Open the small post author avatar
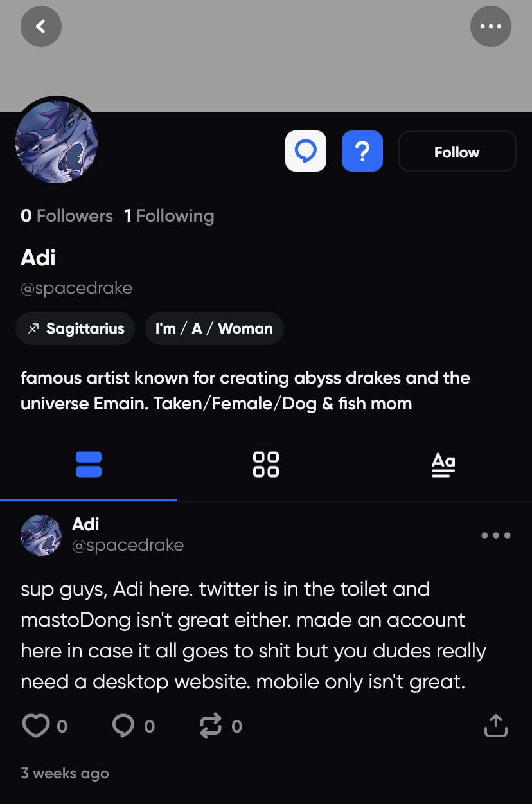Viewport: 532px width, 804px height. (41, 535)
